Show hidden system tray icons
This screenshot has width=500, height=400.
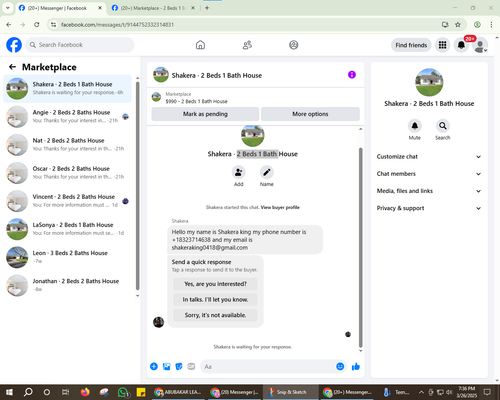(x=421, y=392)
